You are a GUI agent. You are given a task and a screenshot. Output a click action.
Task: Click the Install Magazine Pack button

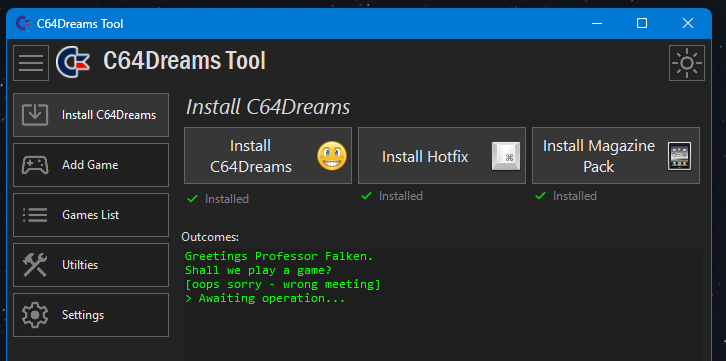[x=616, y=156]
